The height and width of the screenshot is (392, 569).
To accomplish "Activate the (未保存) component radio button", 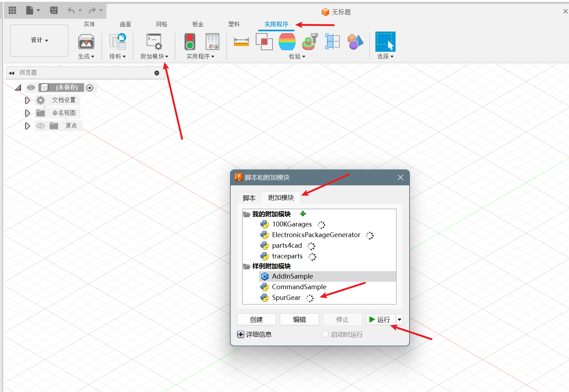I will point(90,88).
